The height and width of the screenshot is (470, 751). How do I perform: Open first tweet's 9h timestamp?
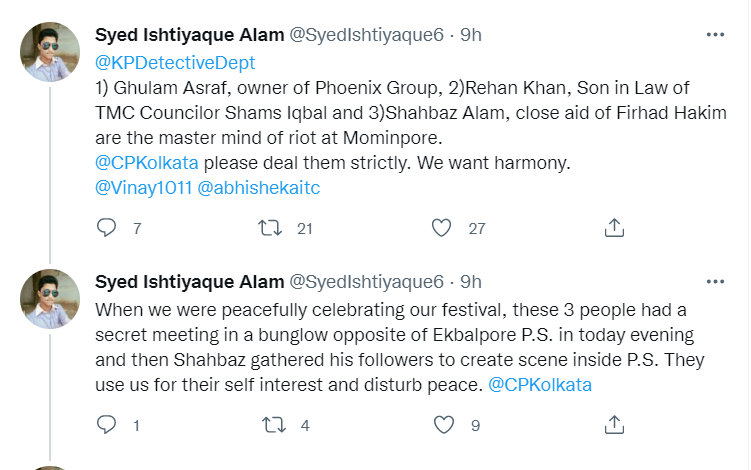tap(471, 35)
